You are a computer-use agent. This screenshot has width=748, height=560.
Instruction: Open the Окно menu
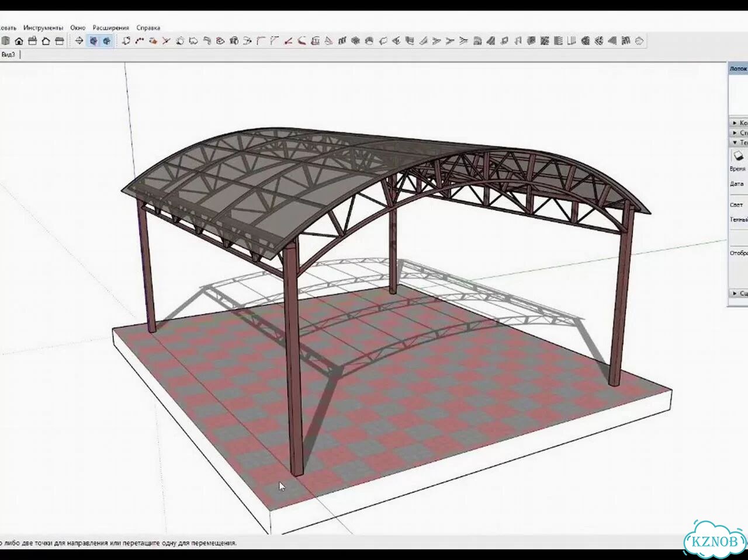tap(78, 27)
